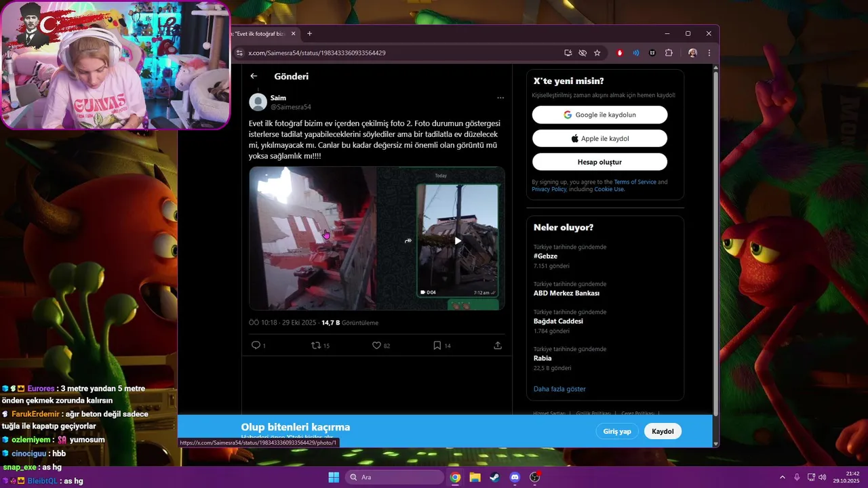Bookmark the tweet showing 14 bookmarks
868x488 pixels.
[437, 346]
